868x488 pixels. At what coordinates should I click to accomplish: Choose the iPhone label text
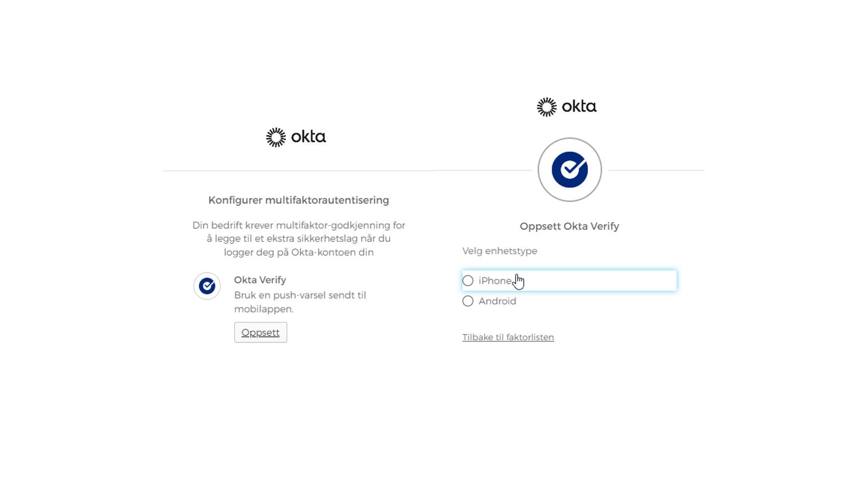pyautogui.click(x=495, y=281)
